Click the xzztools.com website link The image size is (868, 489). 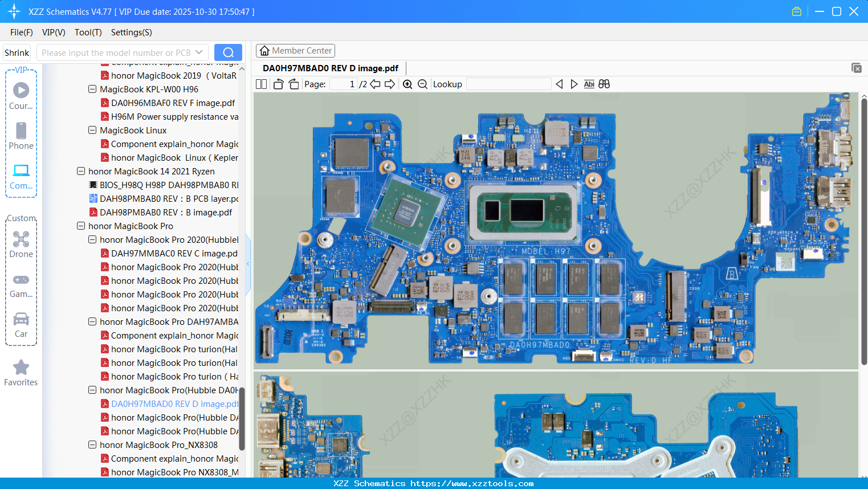[472, 483]
